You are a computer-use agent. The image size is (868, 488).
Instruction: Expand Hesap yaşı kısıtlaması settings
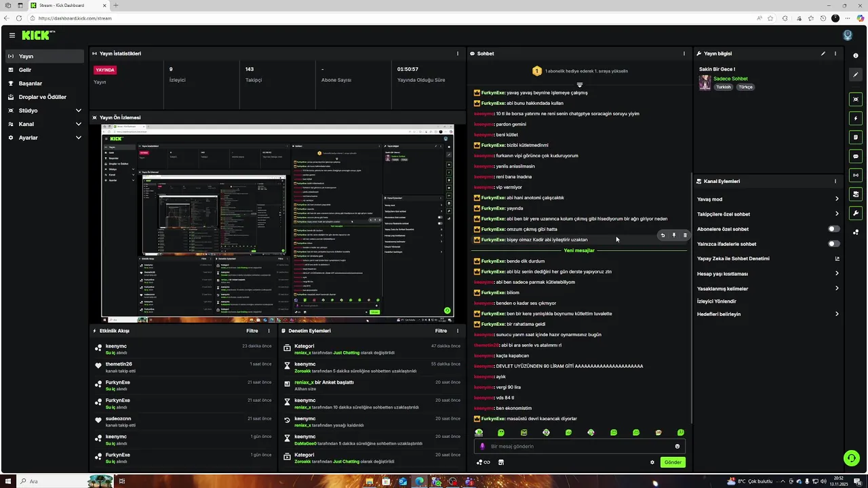[x=768, y=274]
